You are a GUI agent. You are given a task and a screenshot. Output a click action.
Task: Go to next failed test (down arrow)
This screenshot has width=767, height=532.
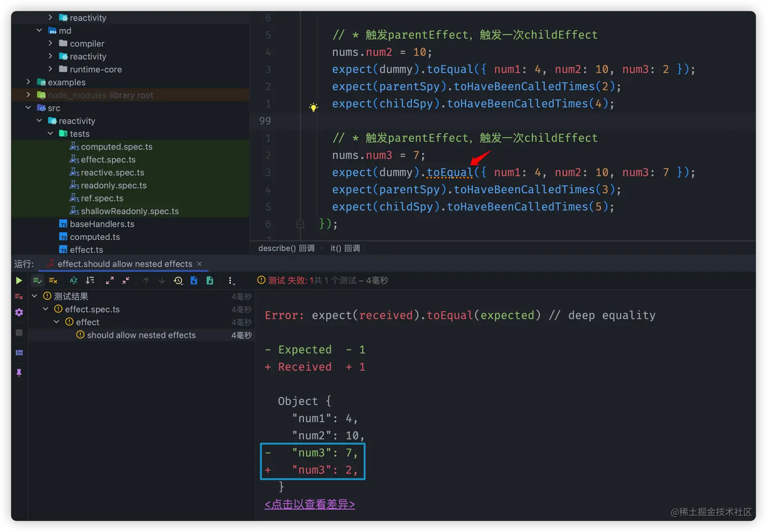click(162, 280)
